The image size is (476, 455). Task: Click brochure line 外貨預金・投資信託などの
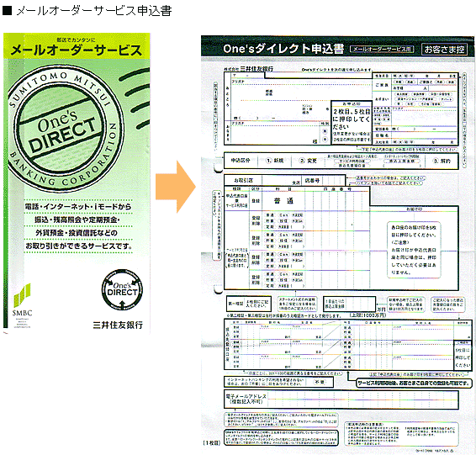pyautogui.click(x=77, y=233)
